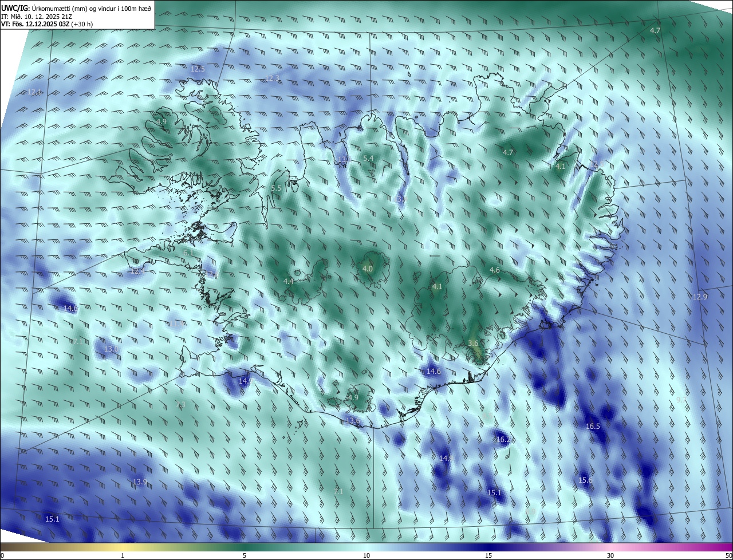Click the 1 tick on the color scale
The width and height of the screenshot is (733, 560).
coord(123,555)
